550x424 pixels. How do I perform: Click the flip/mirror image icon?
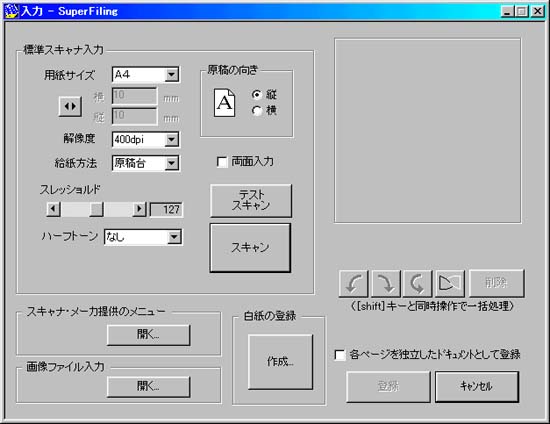click(450, 283)
